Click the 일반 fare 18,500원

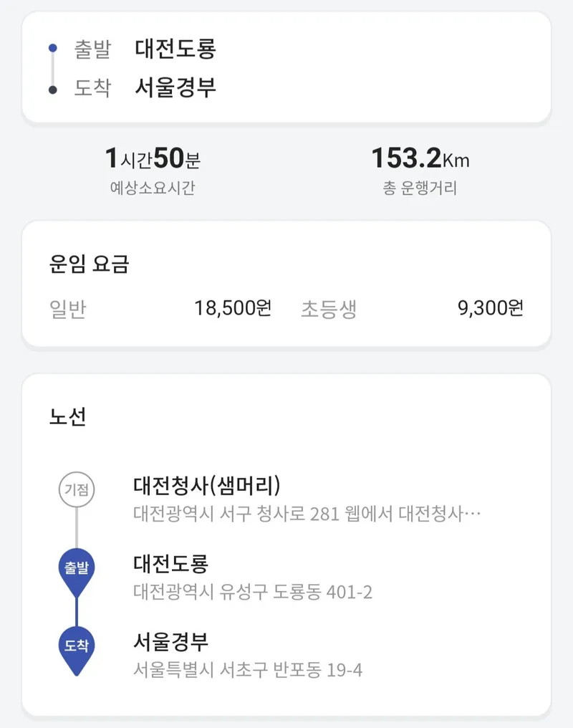coord(233,308)
